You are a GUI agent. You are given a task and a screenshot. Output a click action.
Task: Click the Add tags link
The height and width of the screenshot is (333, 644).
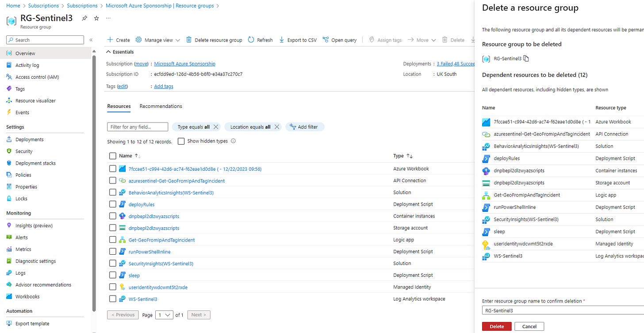coord(164,86)
